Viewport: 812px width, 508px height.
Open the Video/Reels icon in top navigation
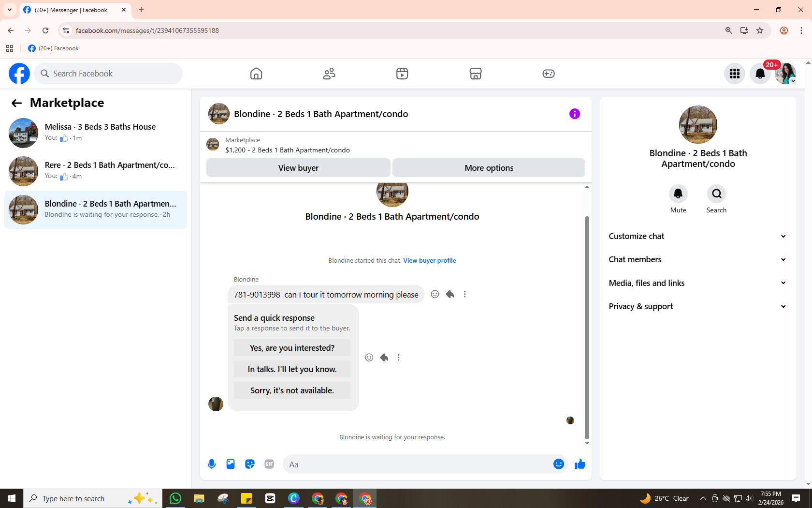pos(402,74)
